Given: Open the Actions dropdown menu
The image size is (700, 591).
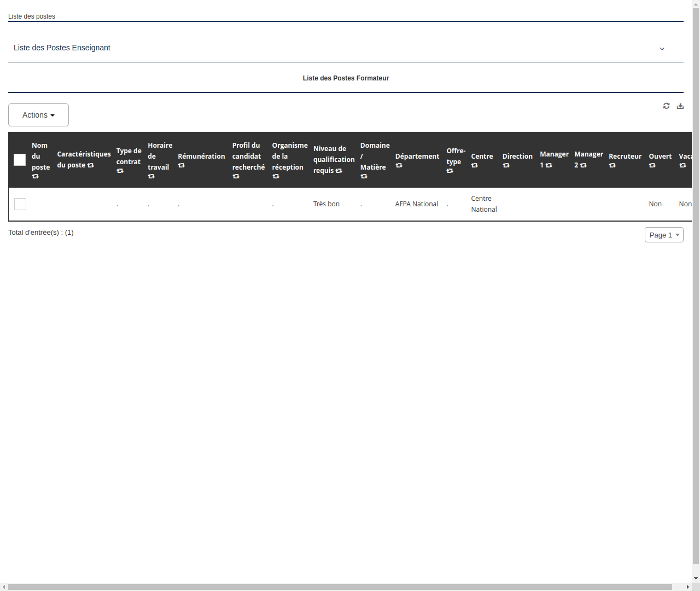Looking at the screenshot, I should coord(38,115).
